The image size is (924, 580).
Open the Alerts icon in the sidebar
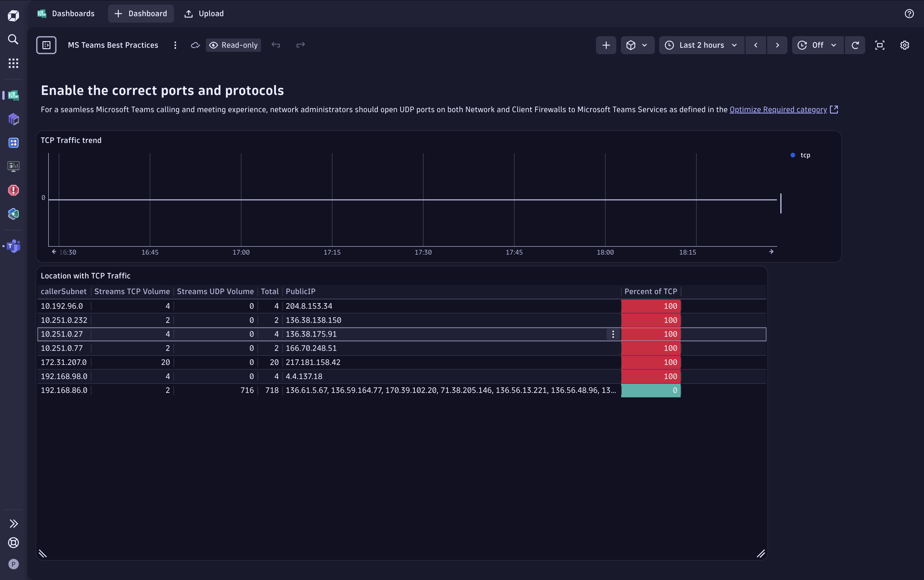13,190
